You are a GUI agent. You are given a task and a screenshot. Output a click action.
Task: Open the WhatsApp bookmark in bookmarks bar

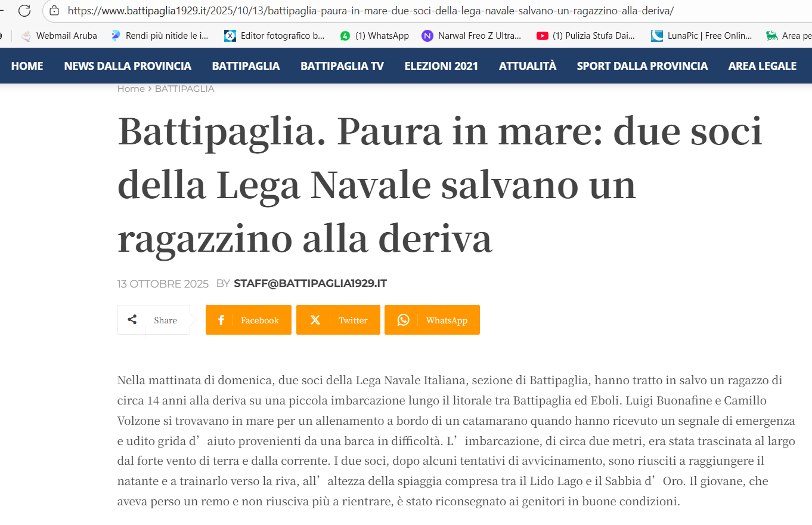click(x=374, y=36)
